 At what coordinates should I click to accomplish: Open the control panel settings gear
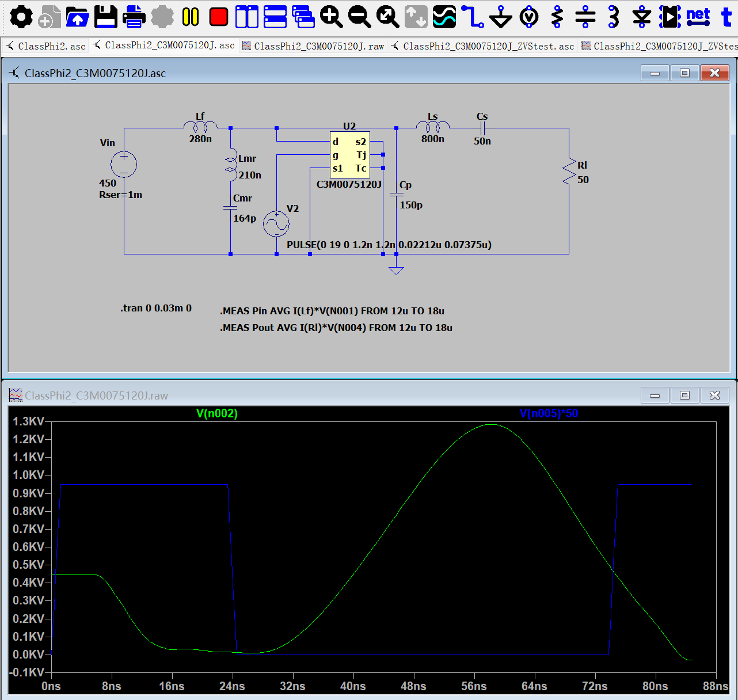click(x=21, y=17)
